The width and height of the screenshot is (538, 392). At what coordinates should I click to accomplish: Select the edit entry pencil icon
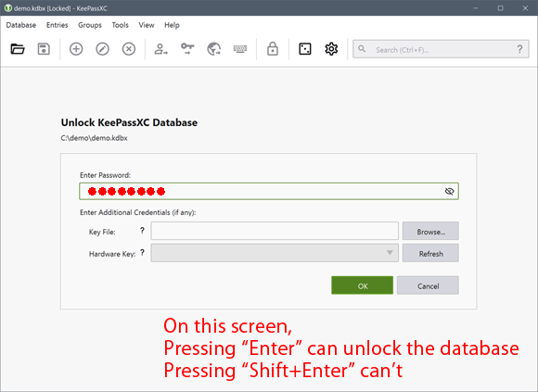click(x=102, y=49)
